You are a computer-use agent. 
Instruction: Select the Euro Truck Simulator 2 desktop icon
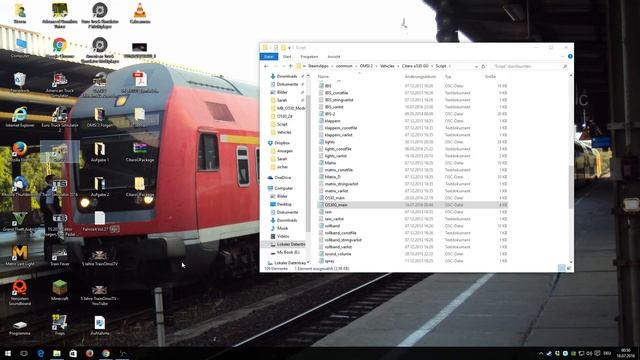(x=60, y=119)
